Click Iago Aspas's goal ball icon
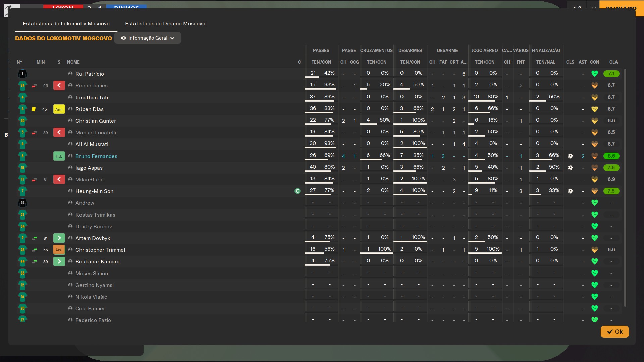The height and width of the screenshot is (362, 644). click(x=570, y=168)
